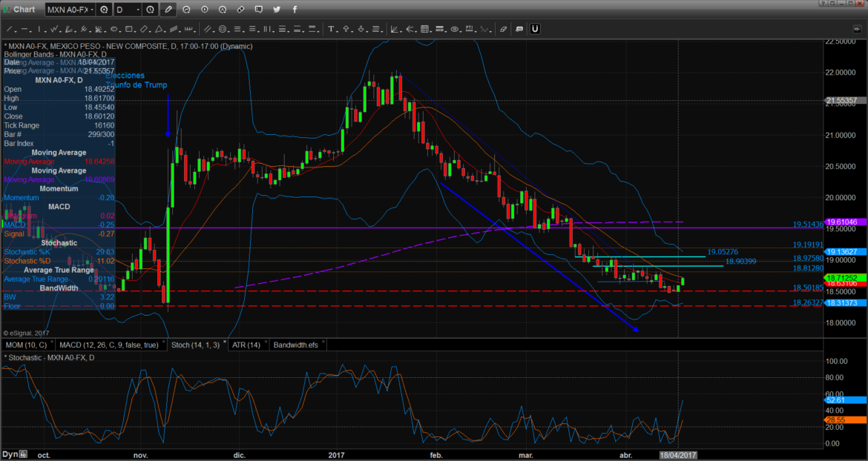Select the horizontal line drawing tool

pos(24,29)
